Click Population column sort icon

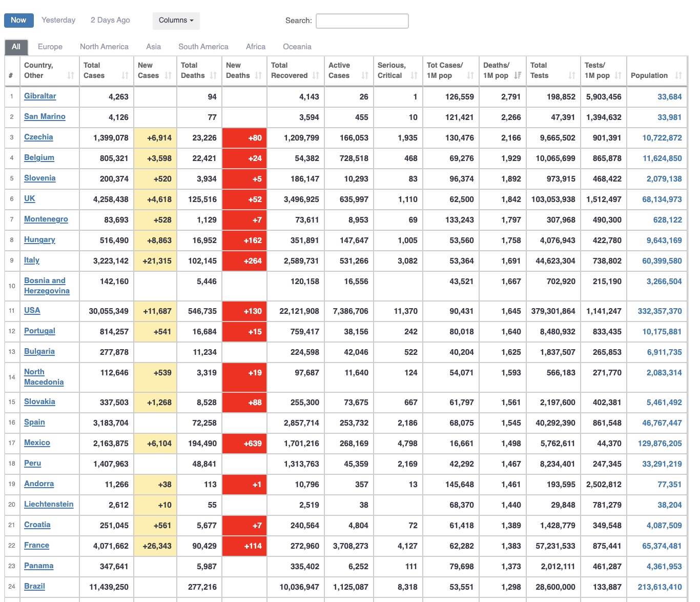678,75
